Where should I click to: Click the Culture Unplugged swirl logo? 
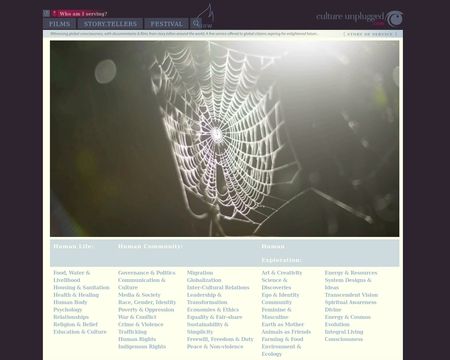point(396,18)
